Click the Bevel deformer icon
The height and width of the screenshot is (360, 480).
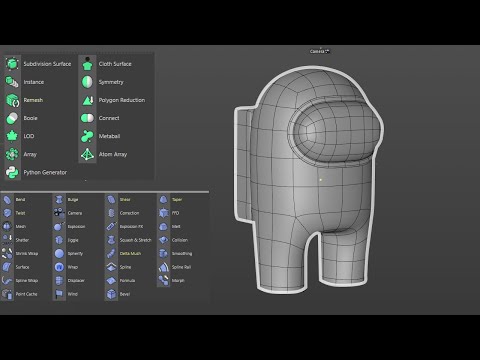[111, 294]
